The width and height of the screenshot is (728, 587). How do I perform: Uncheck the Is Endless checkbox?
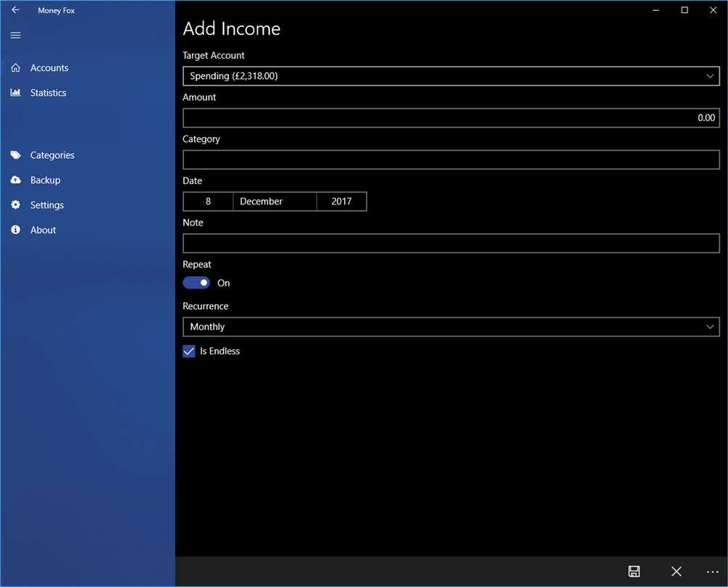(189, 351)
